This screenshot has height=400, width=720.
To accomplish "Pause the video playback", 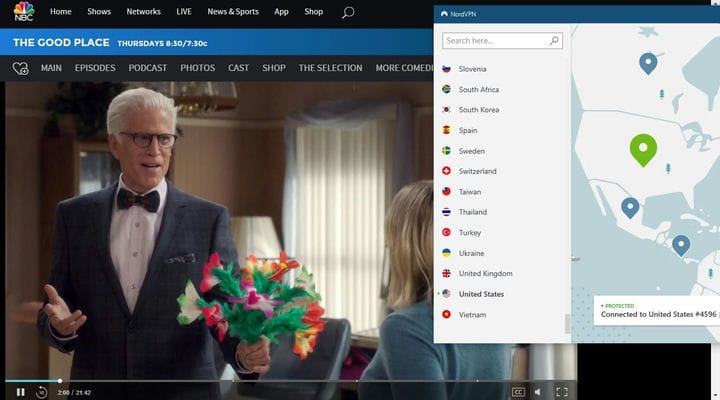I will click(x=20, y=392).
